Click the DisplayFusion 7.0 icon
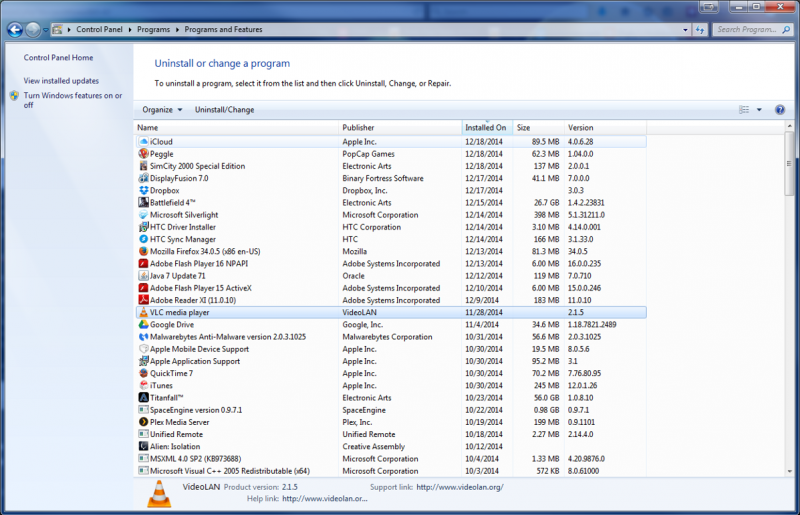Image resolution: width=800 pixels, height=515 pixels. click(143, 179)
